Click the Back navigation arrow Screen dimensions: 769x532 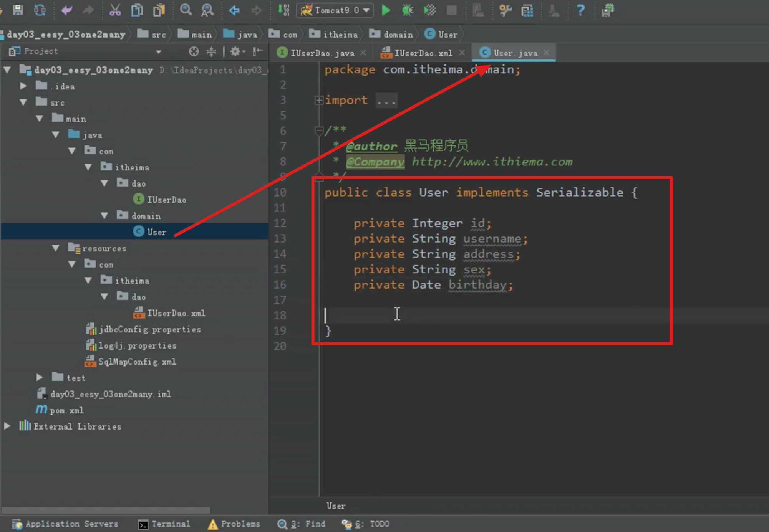(x=234, y=10)
